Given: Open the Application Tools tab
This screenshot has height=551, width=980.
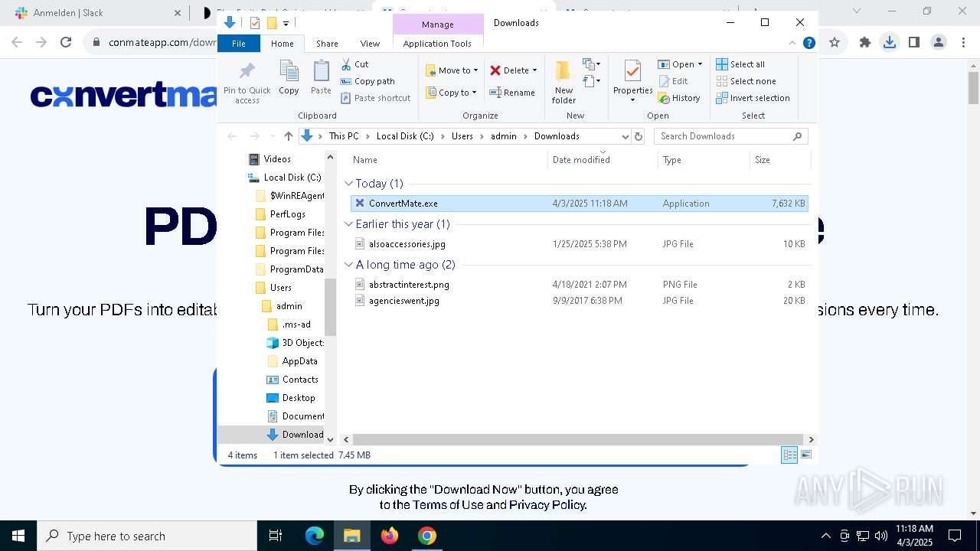Looking at the screenshot, I should tap(437, 44).
